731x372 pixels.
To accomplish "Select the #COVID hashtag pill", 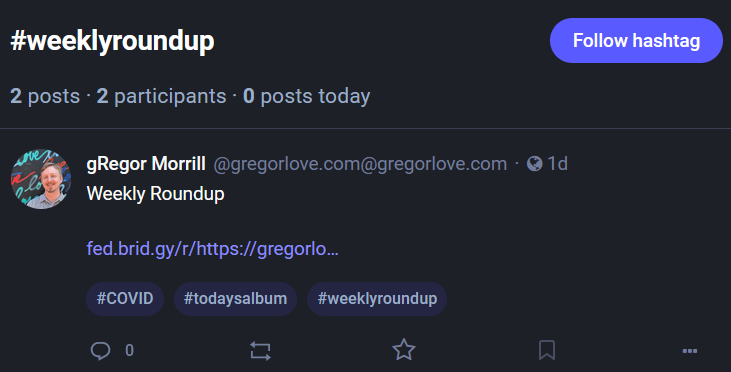I will [x=125, y=299].
